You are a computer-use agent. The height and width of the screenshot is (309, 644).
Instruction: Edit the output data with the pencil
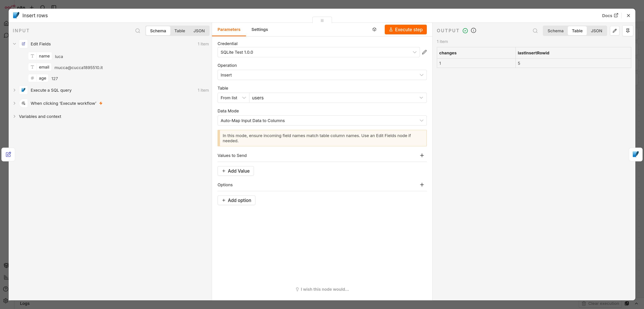[x=615, y=31]
